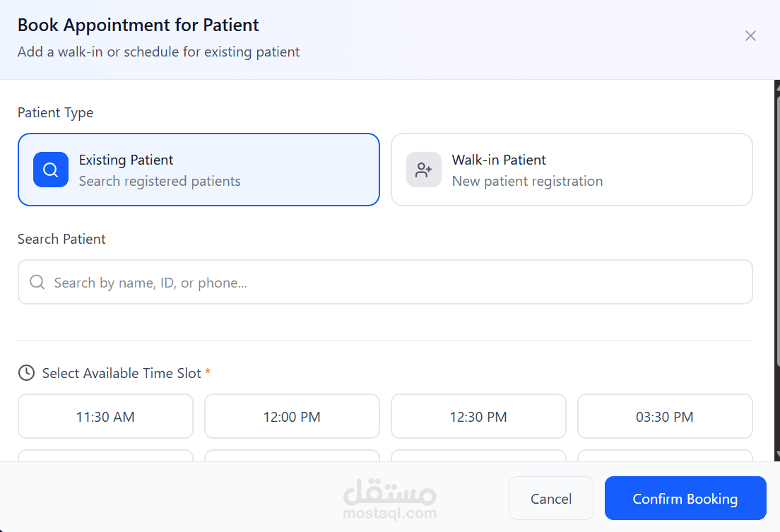The image size is (780, 532).
Task: Click the 'New patient registration' description
Action: pyautogui.click(x=527, y=182)
